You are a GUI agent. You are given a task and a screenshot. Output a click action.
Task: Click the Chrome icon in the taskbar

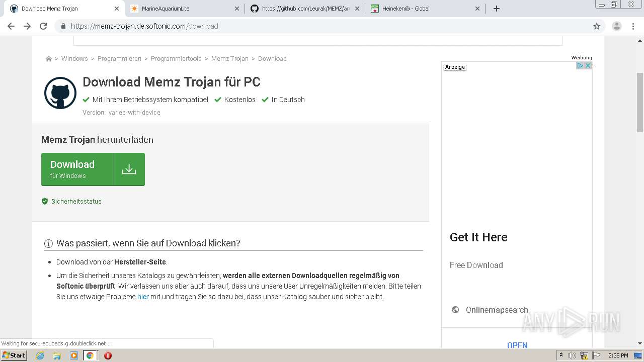point(90,355)
